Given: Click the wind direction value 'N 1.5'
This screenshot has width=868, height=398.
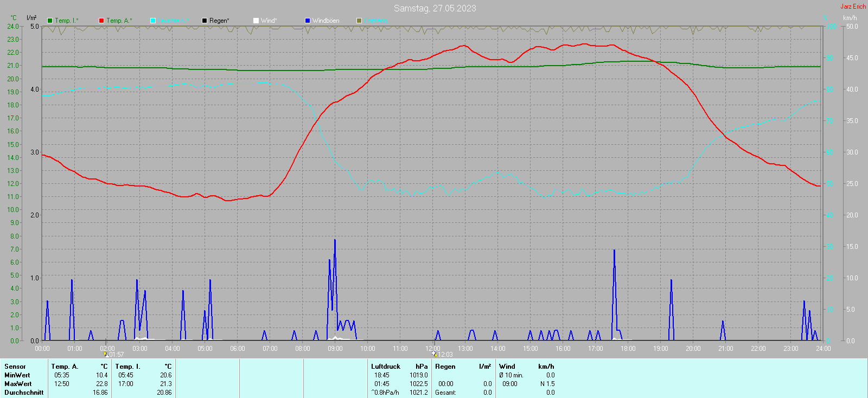Looking at the screenshot, I should [x=548, y=384].
